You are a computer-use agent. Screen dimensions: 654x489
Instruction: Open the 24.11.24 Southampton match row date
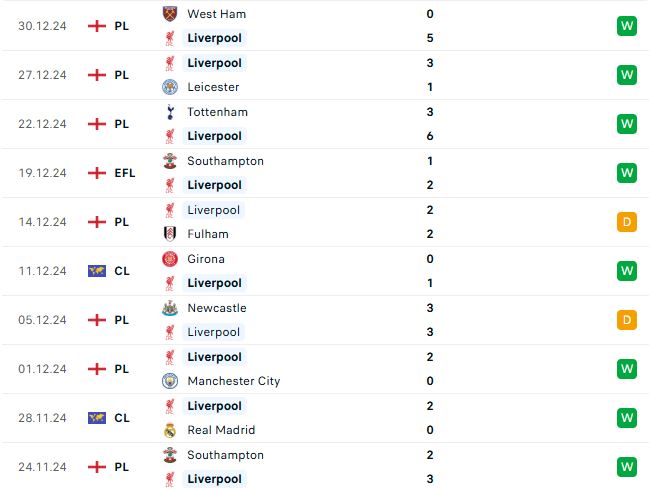[42, 467]
